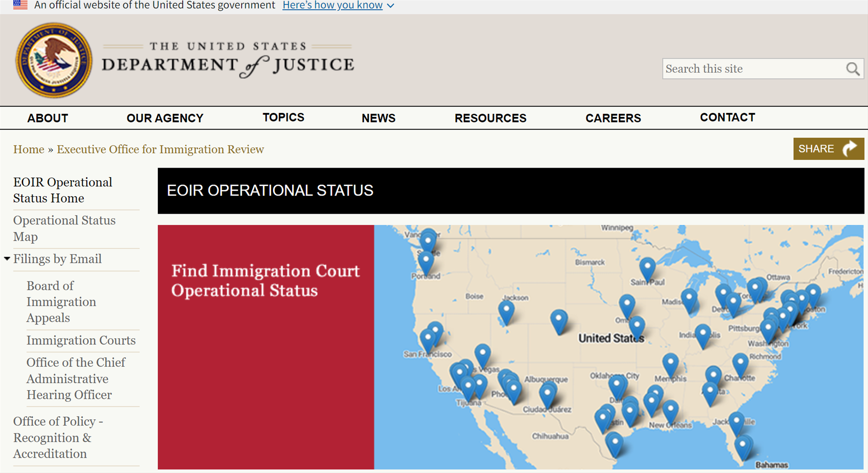Screen dimensions: 868x473
Task: Open the TOPICS menu
Action: (x=283, y=117)
